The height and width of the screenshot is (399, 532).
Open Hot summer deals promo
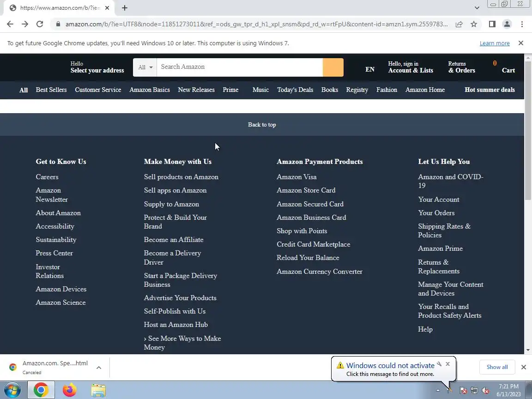(490, 90)
